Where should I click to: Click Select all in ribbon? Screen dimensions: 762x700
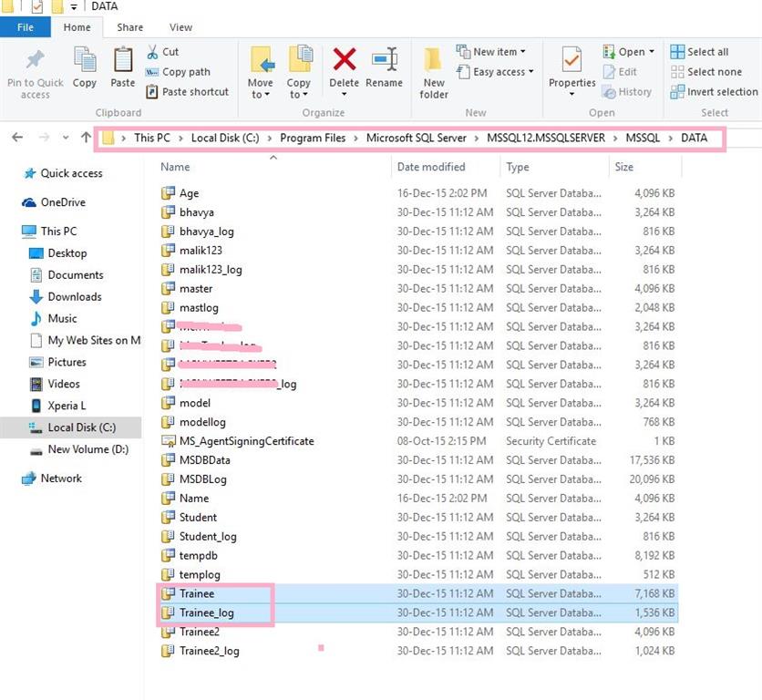[699, 52]
